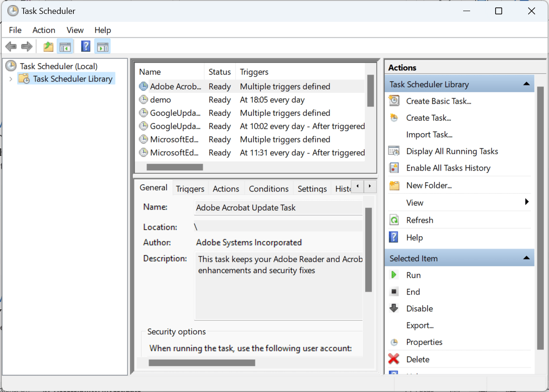Viewport: 549px width, 392px height.
Task: Expand the Task Scheduler Library tree node
Action: point(10,78)
